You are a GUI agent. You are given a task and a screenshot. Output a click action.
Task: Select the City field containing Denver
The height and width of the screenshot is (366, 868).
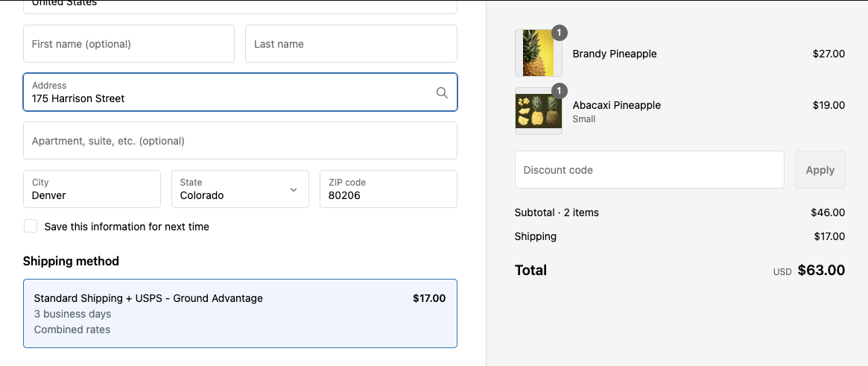(x=92, y=189)
